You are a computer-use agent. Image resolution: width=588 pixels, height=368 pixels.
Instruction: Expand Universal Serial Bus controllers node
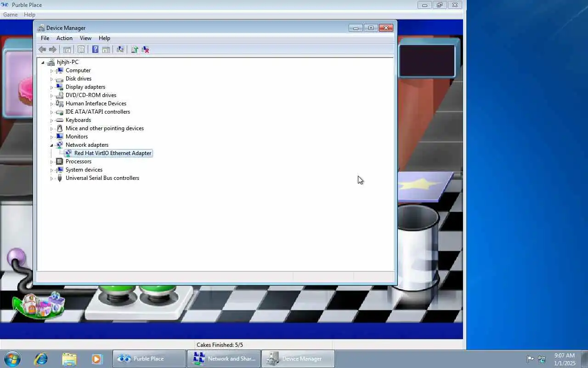click(51, 178)
